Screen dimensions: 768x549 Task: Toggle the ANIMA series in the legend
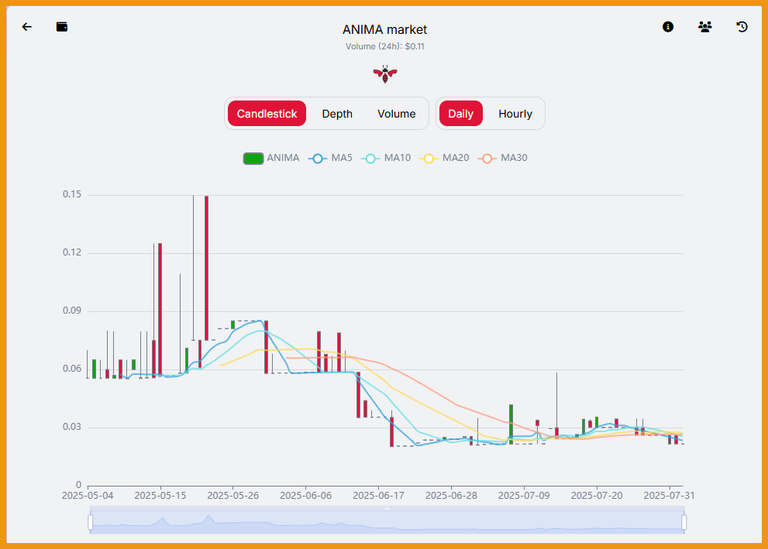pos(271,158)
